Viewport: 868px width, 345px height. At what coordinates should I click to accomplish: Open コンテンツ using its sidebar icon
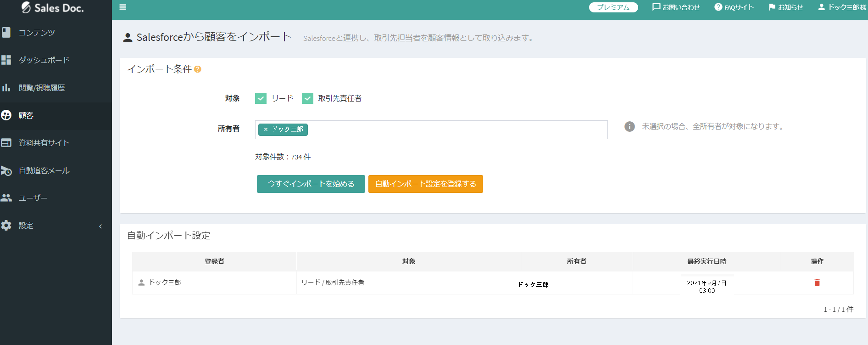(x=6, y=32)
